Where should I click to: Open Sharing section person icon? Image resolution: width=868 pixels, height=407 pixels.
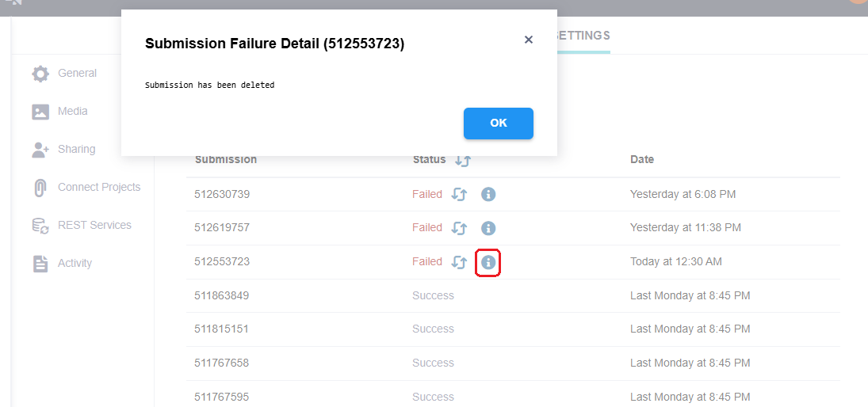tap(40, 150)
